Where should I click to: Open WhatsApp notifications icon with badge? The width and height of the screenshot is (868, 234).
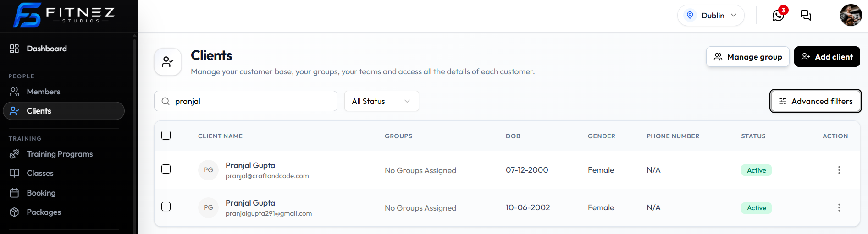(779, 15)
